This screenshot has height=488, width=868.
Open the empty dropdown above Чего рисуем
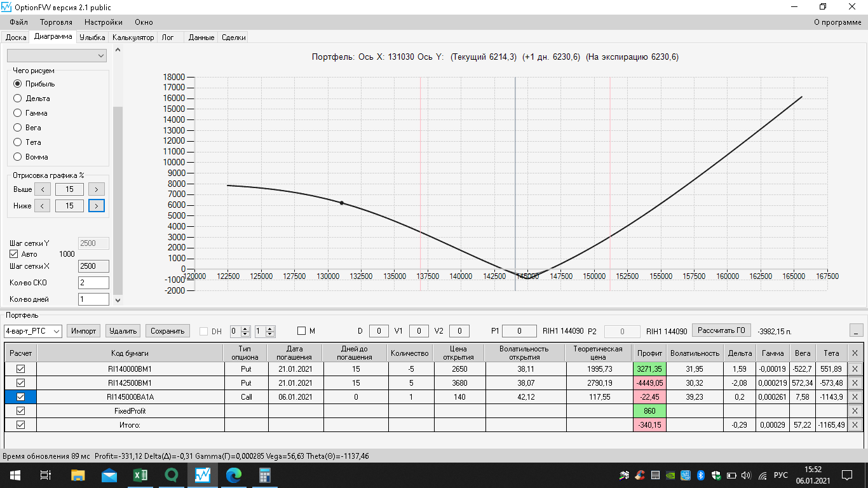pos(57,56)
